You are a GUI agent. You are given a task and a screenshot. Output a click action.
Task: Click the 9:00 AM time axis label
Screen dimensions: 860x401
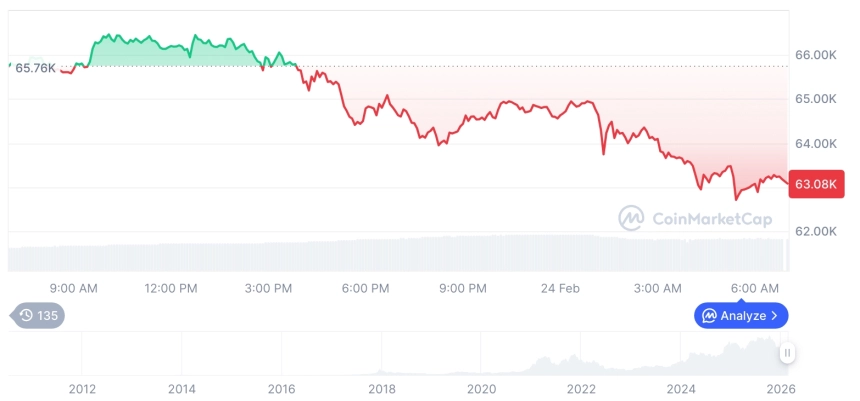73,288
